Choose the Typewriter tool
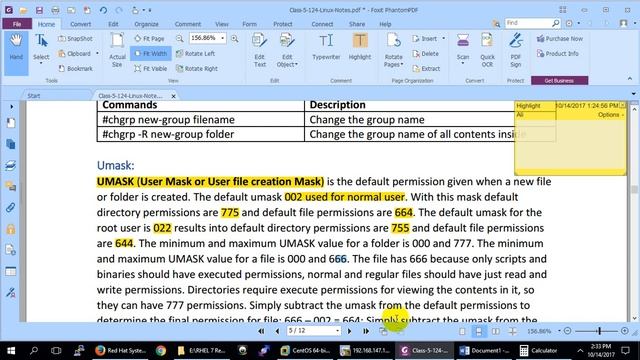The image size is (640, 360). tap(326, 47)
